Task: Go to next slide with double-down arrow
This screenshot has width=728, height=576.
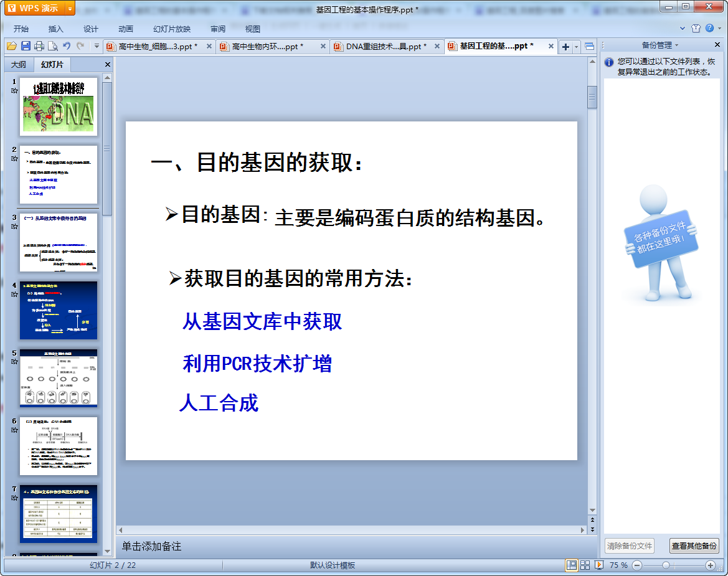Action: (x=592, y=529)
